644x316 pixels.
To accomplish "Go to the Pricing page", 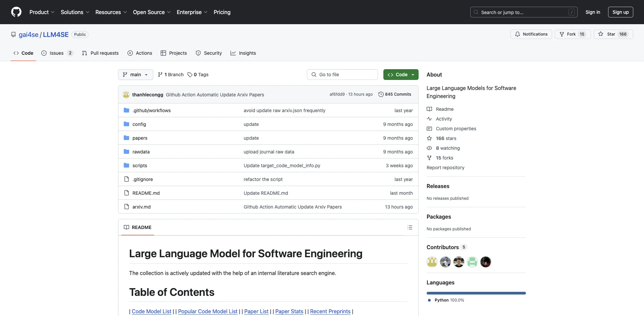I will pos(222,12).
